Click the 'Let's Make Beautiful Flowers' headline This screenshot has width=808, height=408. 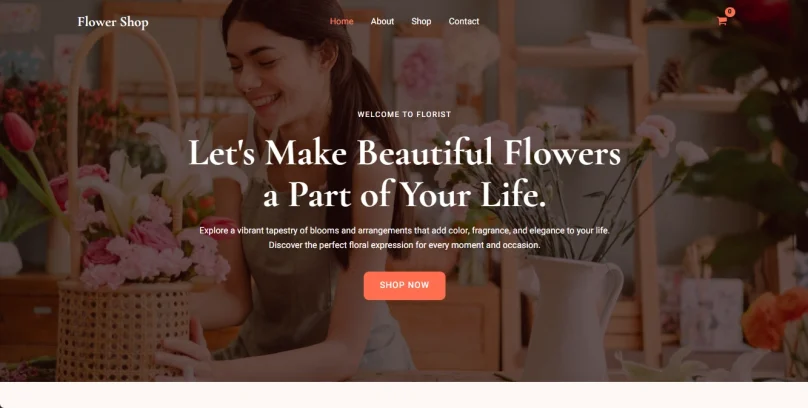405,153
